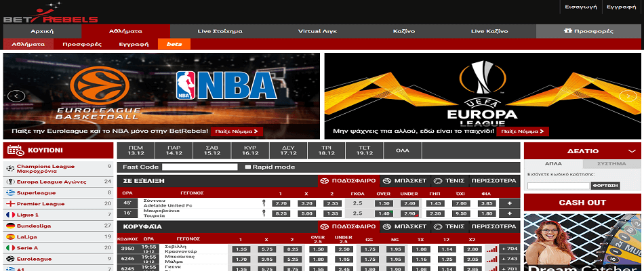Select ΣΑΒ 15.12 date tab
The height and width of the screenshot is (271, 644).
pos(212,150)
